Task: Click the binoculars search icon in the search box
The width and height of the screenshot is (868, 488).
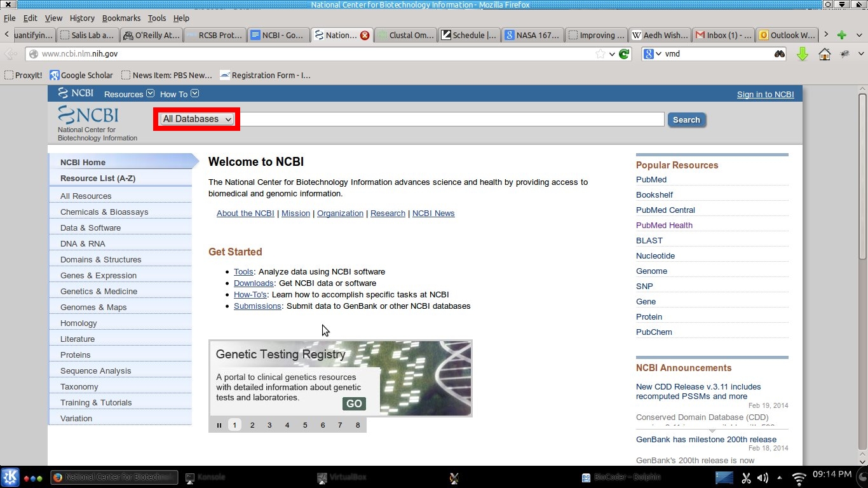Action: (x=780, y=54)
